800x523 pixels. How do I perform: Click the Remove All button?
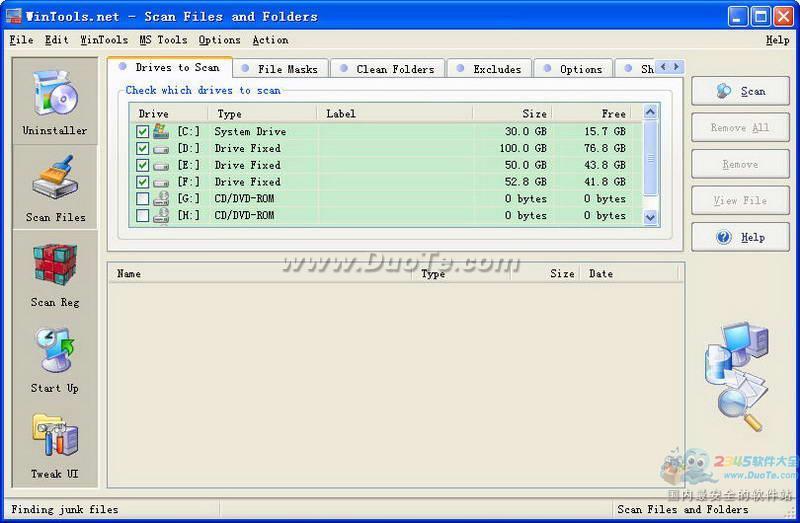(x=740, y=128)
